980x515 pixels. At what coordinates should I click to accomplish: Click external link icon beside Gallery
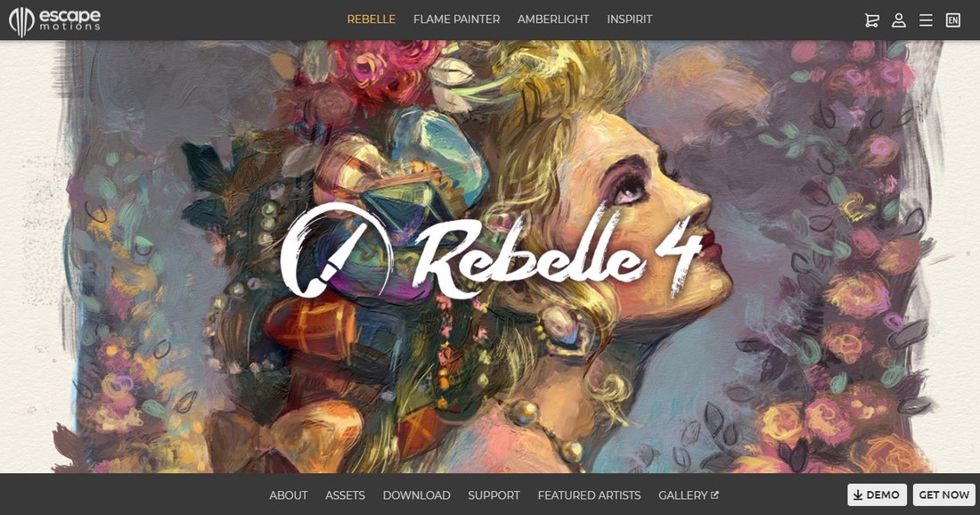(715, 495)
